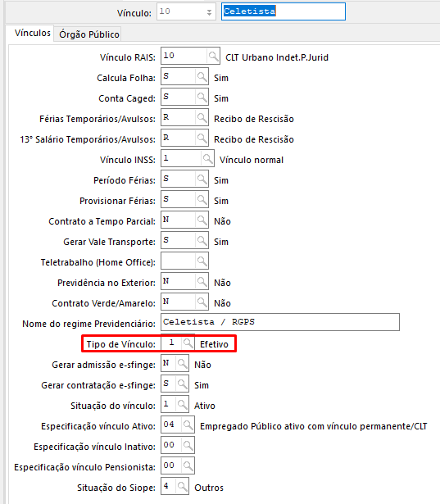
Task: Click lookup icon for Situação do vínculo
Action: (182, 404)
